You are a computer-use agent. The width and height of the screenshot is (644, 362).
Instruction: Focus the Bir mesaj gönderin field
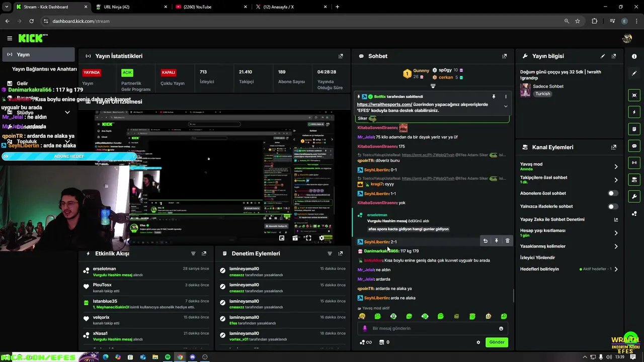tap(434, 328)
